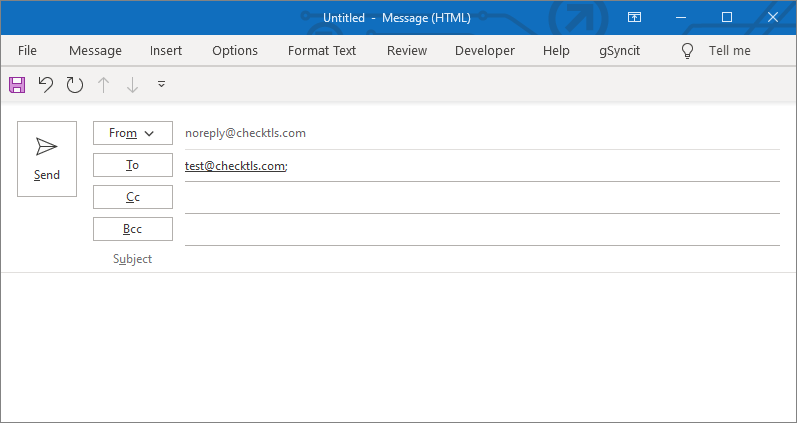Expand the Customize Quick Access Toolbar dropdown
The height and width of the screenshot is (423, 797).
(x=161, y=84)
